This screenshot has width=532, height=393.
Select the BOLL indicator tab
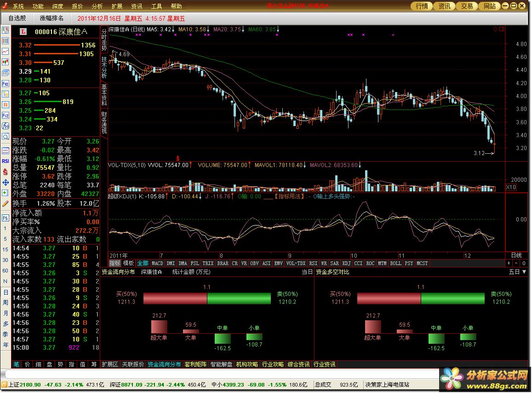[395, 263]
